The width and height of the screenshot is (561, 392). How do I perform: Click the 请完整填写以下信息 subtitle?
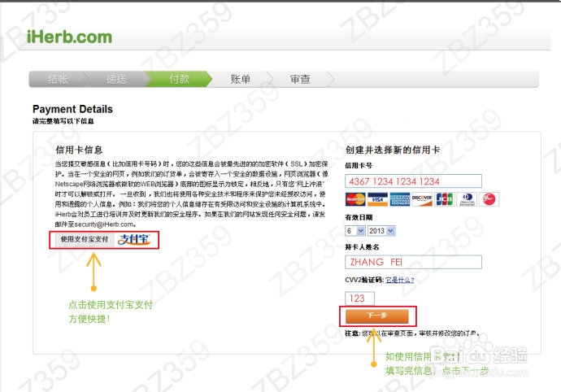coord(63,121)
